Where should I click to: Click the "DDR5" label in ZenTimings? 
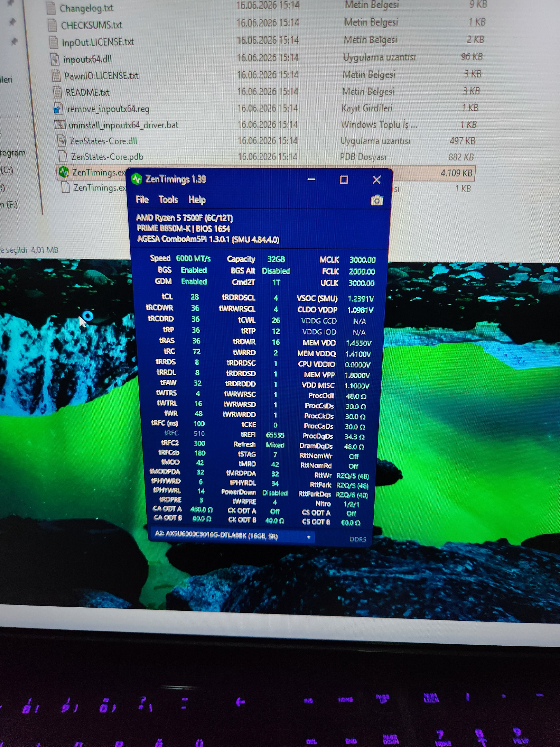pos(358,539)
